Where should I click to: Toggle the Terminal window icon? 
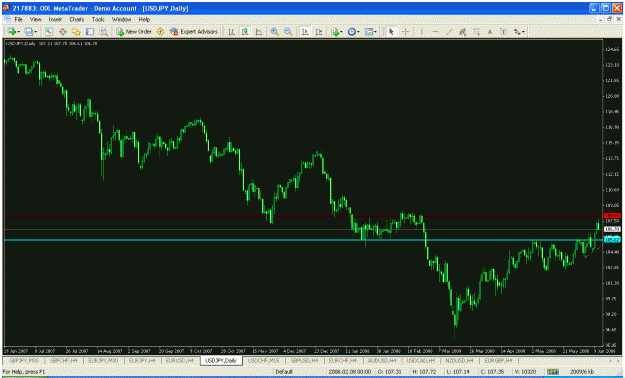point(90,32)
